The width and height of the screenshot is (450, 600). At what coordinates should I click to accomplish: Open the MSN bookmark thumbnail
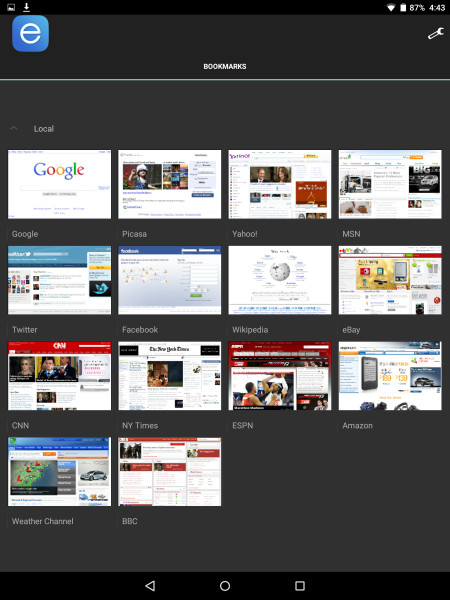[x=390, y=184]
